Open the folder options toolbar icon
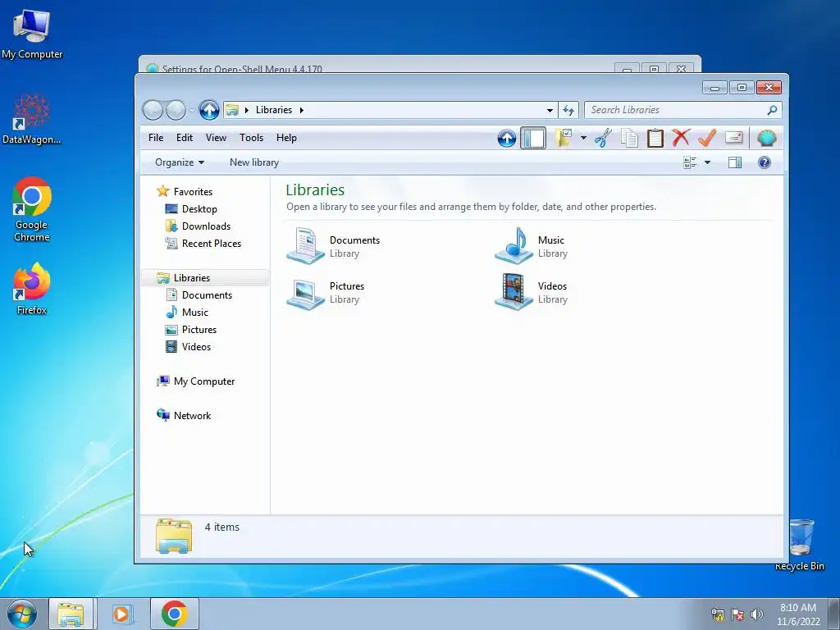 (x=563, y=138)
